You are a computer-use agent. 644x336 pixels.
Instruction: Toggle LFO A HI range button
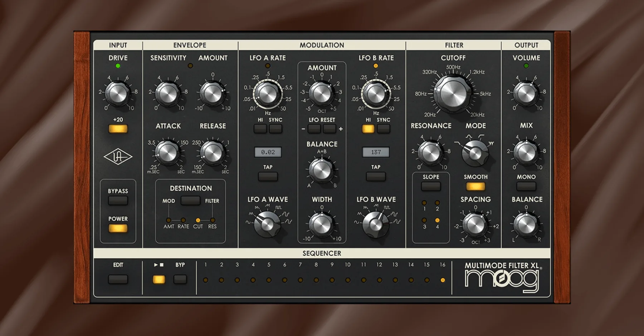coord(260,129)
